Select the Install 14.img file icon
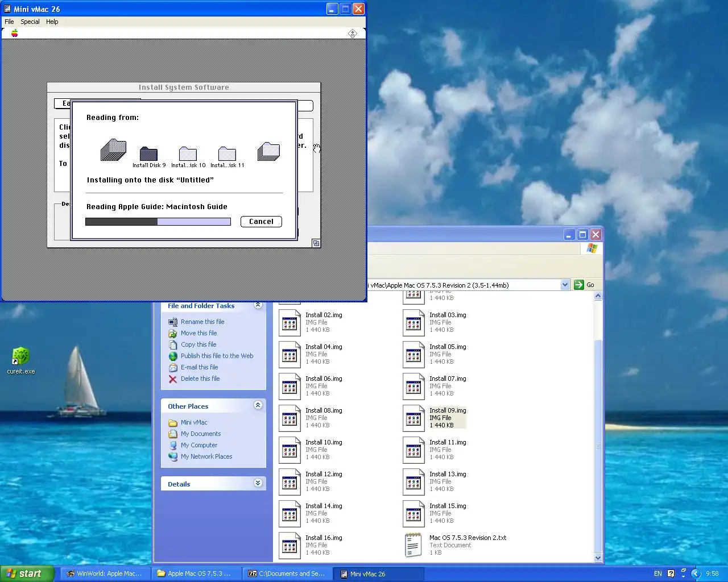Image resolution: width=728 pixels, height=582 pixels. 289,513
